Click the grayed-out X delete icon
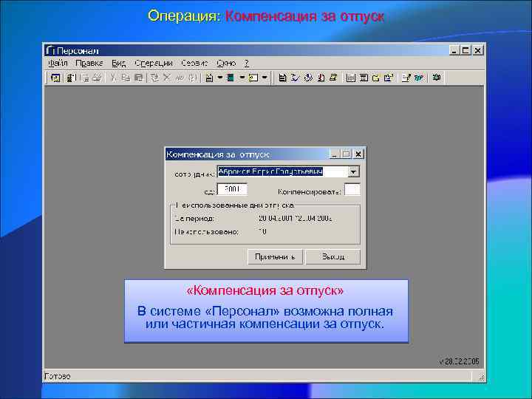 click(166, 78)
